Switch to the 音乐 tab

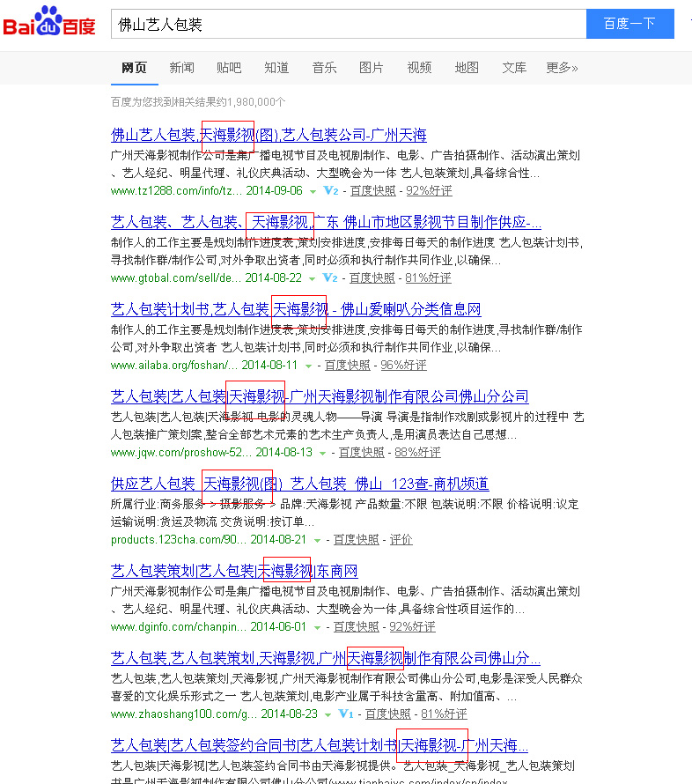click(x=324, y=68)
